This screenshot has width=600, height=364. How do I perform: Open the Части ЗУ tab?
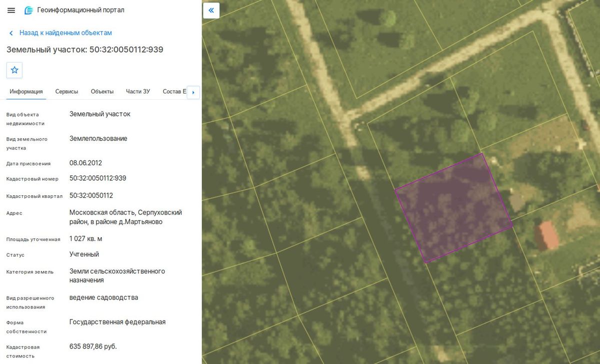pos(138,92)
